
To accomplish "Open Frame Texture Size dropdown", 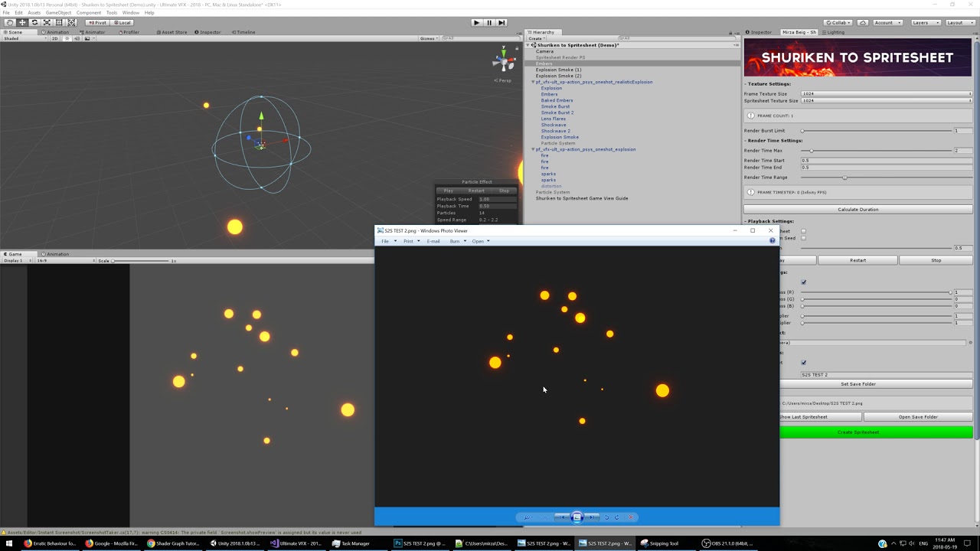I will 887,93.
